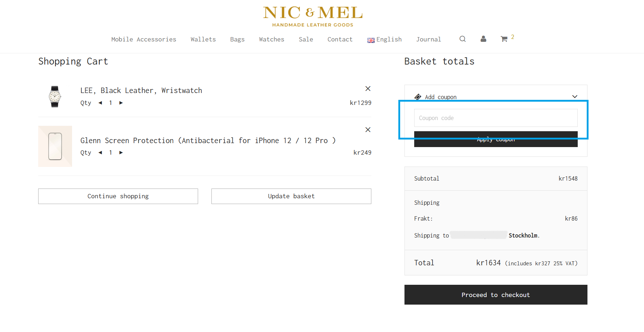
Task: Click the kr1634 total amount
Action: click(x=488, y=263)
